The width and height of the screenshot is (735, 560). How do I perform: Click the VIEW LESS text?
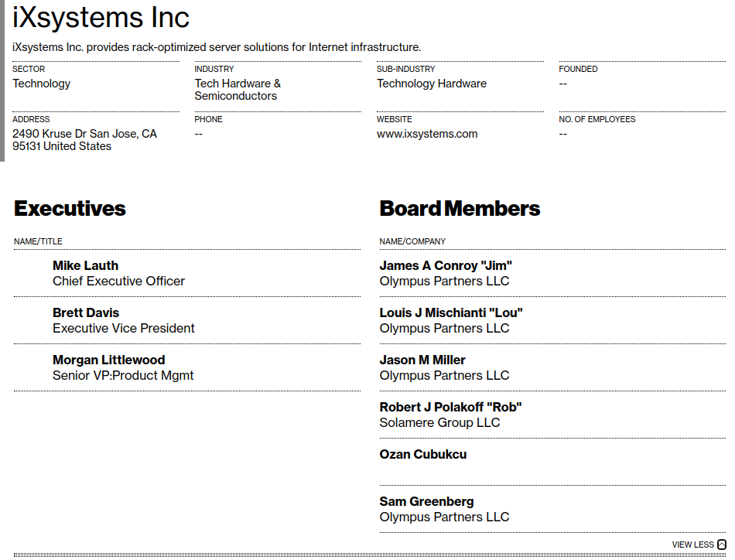pos(692,545)
